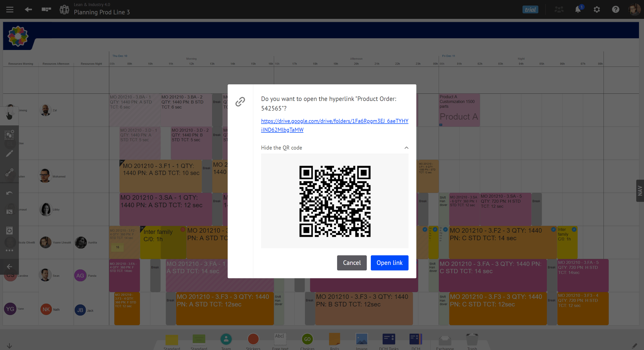Pick the green Standard sticky note

199,340
